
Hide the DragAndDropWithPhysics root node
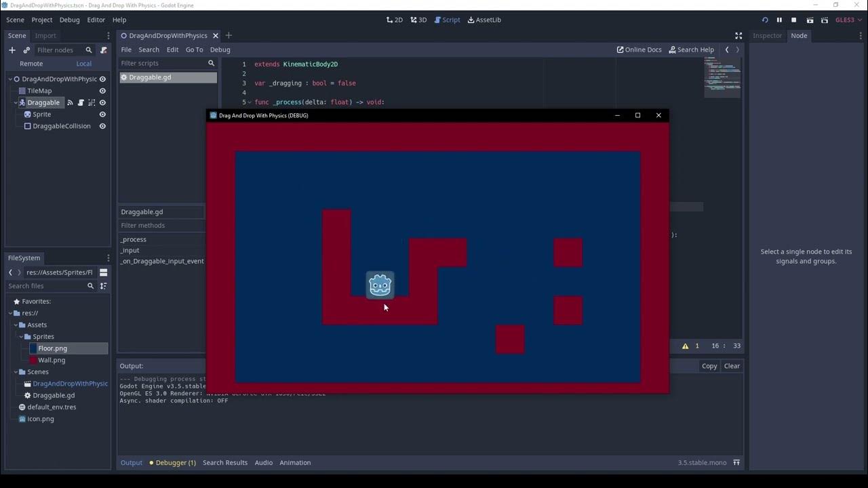pos(102,79)
